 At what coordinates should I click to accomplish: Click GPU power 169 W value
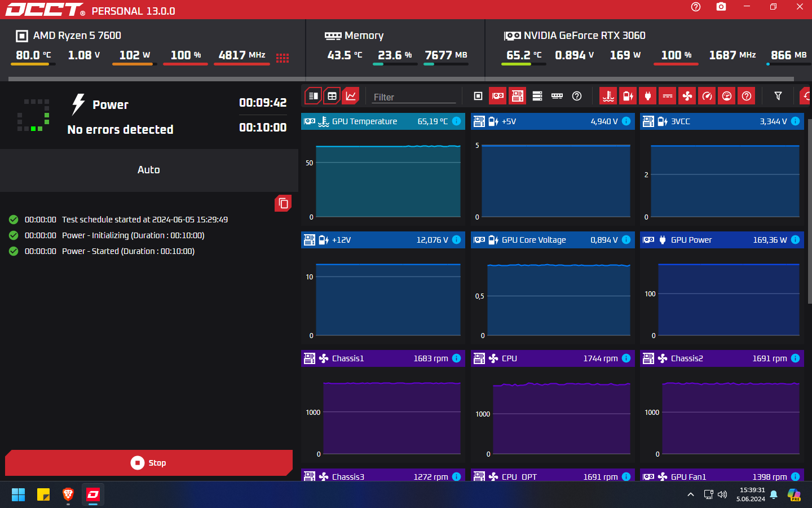coord(625,55)
